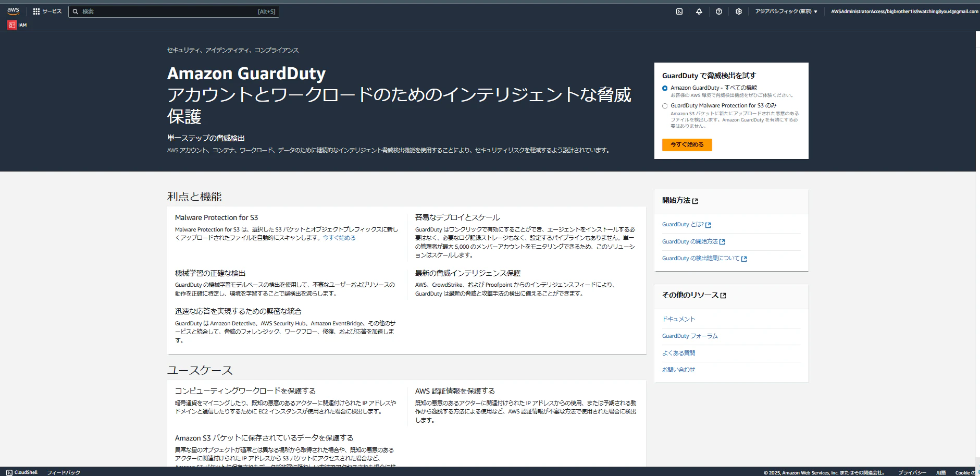Viewport: 980px width, 476px height.
Task: Open CloudShell from the footer bar
Action: (22, 472)
